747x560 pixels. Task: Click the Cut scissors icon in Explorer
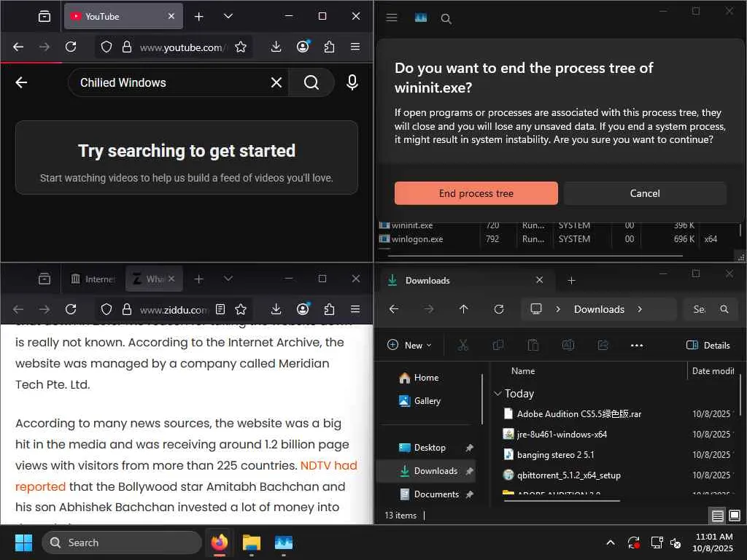click(462, 345)
